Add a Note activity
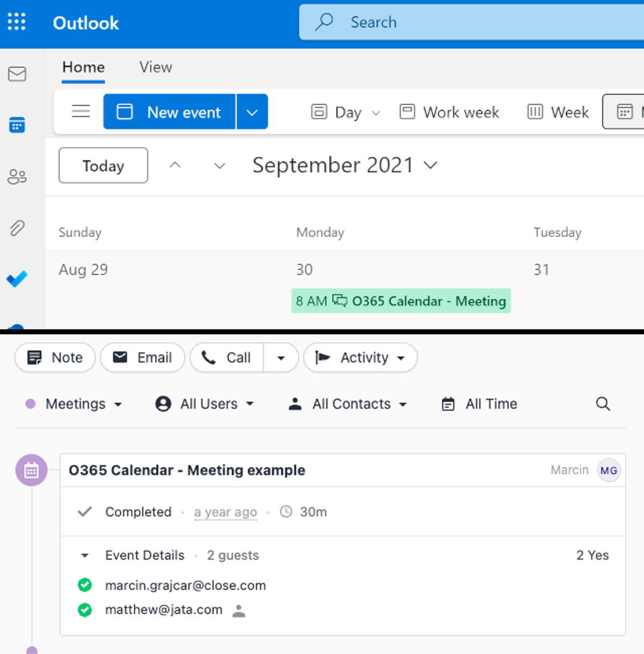Screen dimensions: 644x654 click(55, 357)
